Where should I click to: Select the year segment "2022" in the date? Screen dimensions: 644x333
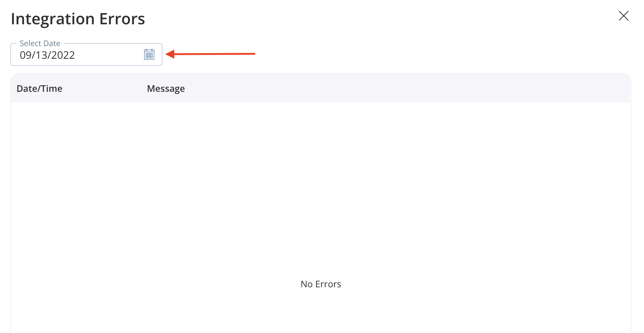[x=63, y=55]
